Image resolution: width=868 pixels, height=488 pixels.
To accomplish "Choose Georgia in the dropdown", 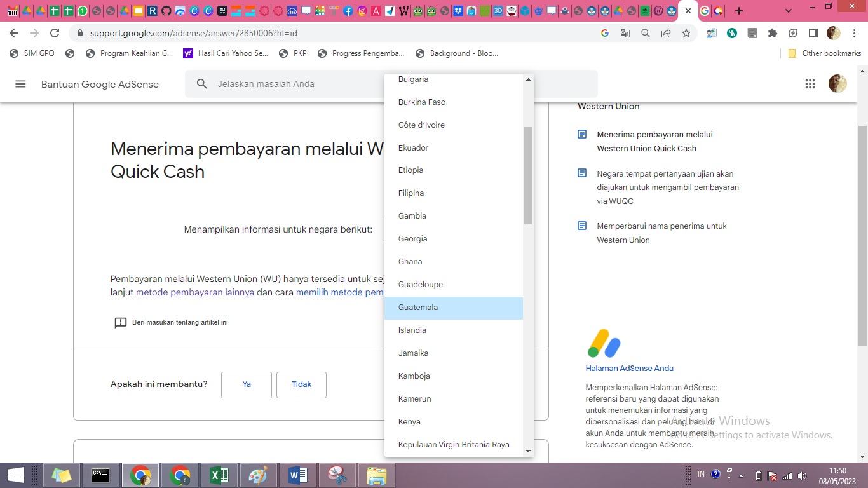I will coord(454,239).
